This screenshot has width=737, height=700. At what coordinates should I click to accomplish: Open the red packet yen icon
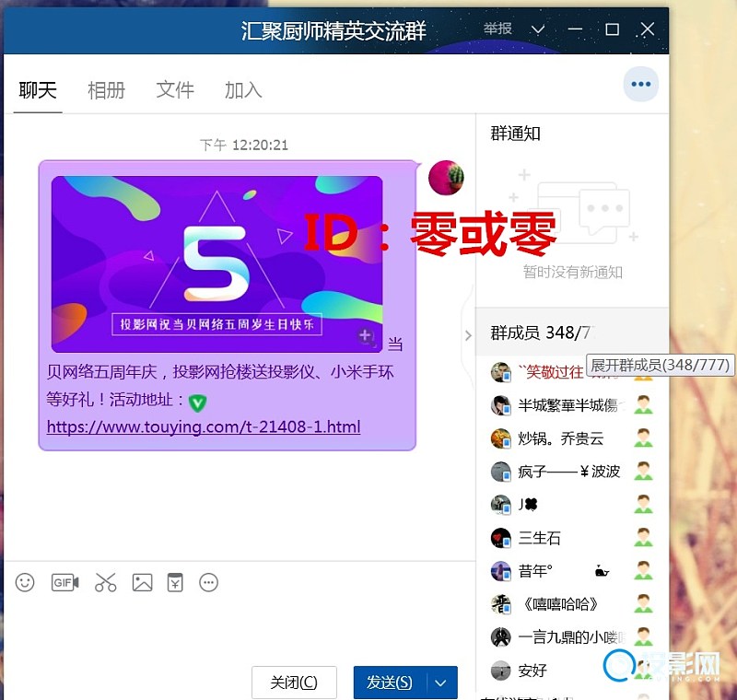175,582
